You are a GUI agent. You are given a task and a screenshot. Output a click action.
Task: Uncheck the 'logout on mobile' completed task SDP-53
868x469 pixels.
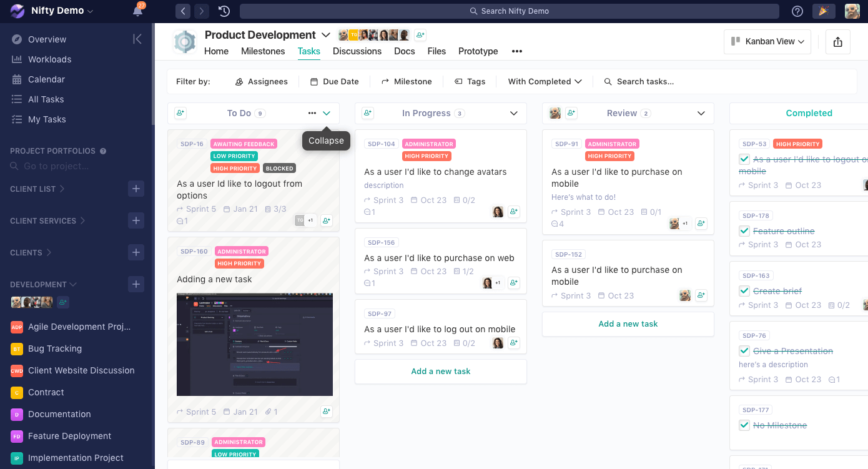click(x=744, y=159)
